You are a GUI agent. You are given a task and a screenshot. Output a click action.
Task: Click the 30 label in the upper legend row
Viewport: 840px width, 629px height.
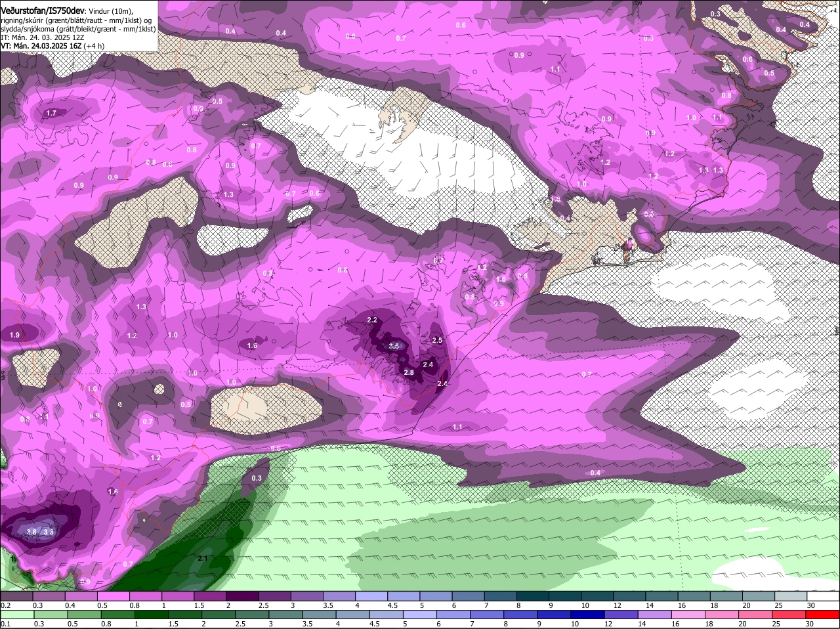pos(811,605)
